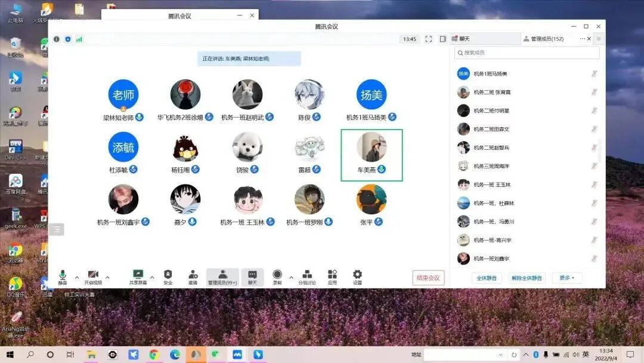Click 全体静音 mute all button
This screenshot has height=363, width=644.
pyautogui.click(x=487, y=278)
